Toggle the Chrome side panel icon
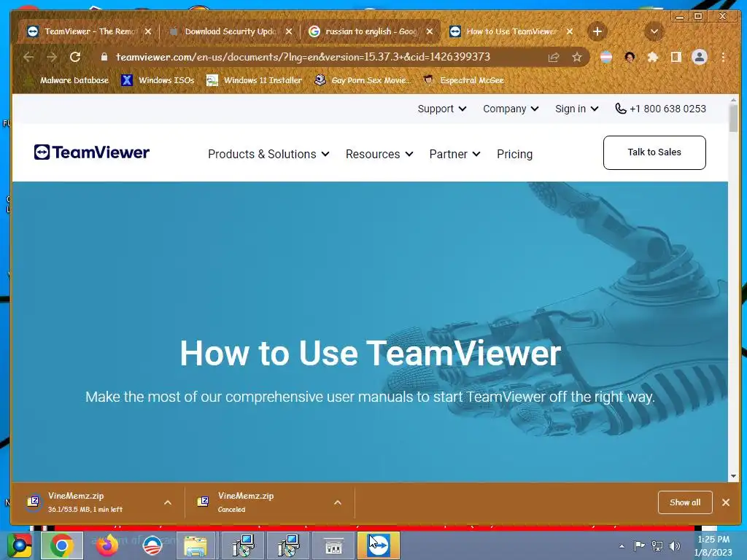747x560 pixels. (x=676, y=57)
